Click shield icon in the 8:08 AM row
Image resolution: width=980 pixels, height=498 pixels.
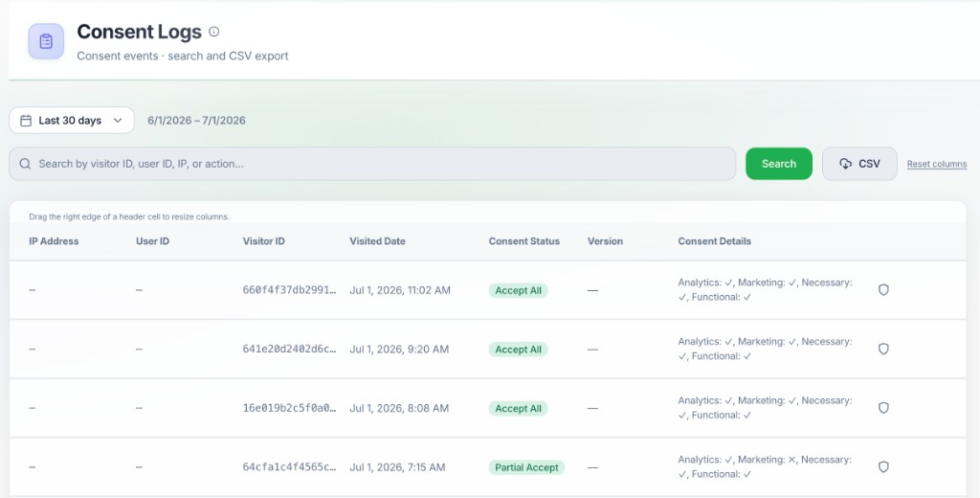coord(883,408)
